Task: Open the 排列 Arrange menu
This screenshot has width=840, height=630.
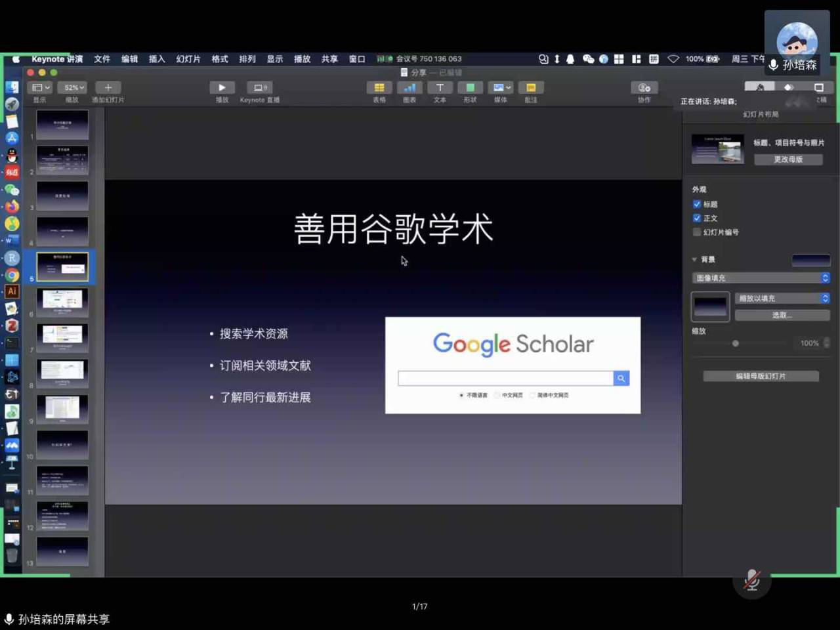Action: click(247, 59)
